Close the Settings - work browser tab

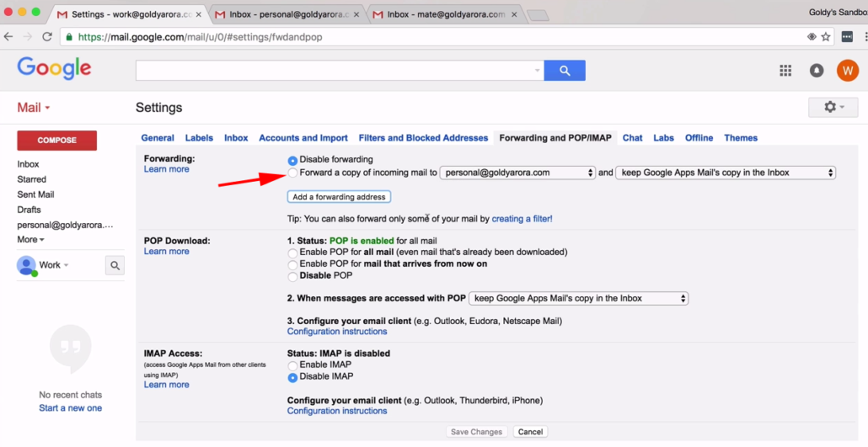point(199,14)
